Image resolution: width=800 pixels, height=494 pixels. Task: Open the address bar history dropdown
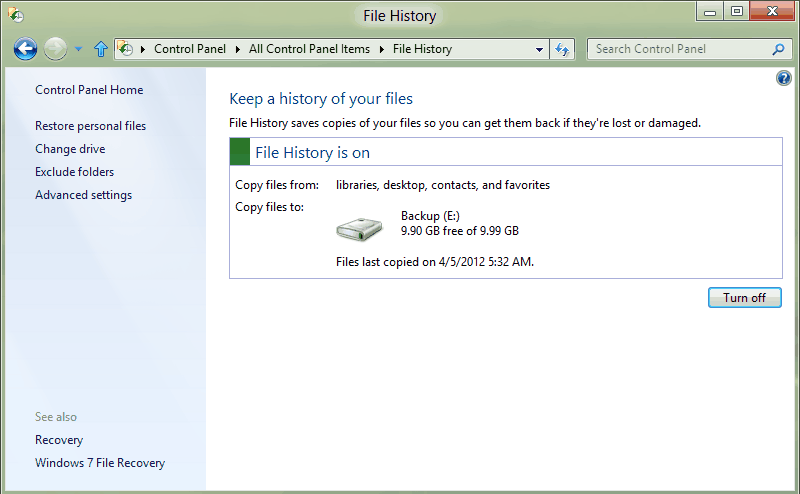pyautogui.click(x=539, y=50)
